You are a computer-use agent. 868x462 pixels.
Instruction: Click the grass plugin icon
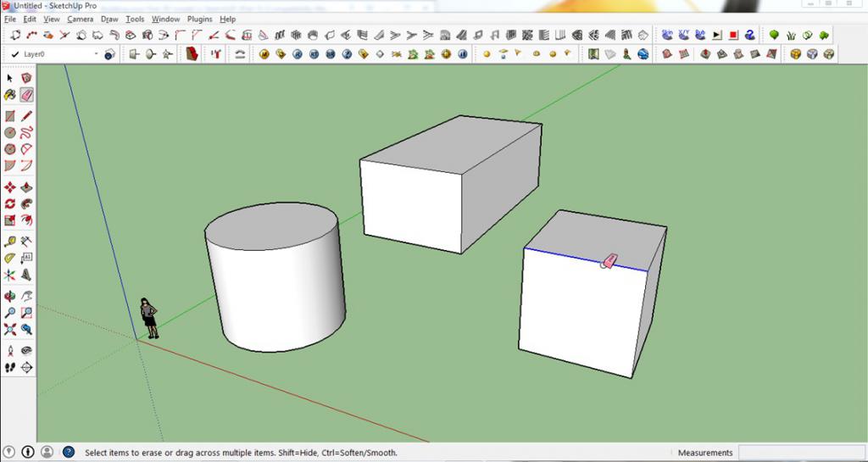click(x=791, y=35)
